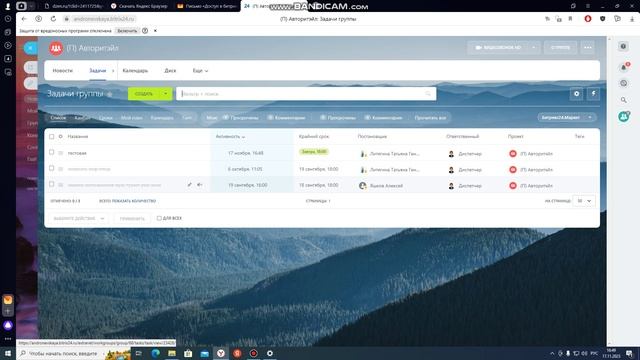The width and height of the screenshot is (640, 360).
Task: Click the browser address bar URL
Action: point(104,19)
